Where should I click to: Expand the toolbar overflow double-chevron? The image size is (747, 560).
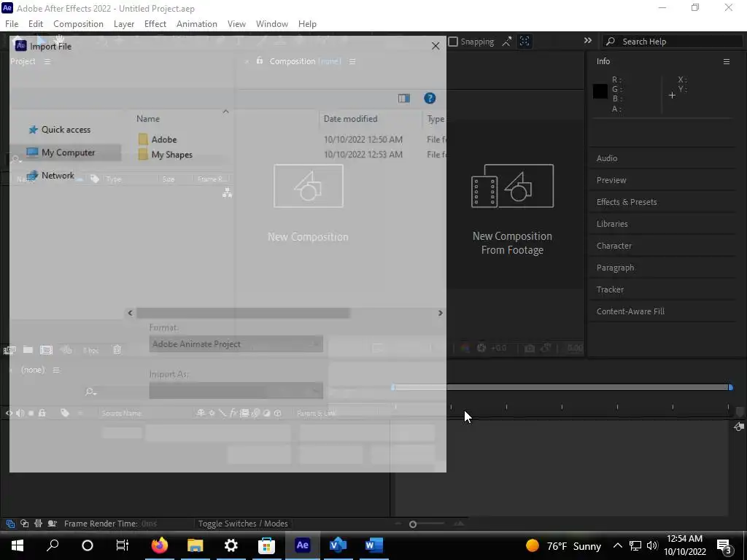coord(588,41)
